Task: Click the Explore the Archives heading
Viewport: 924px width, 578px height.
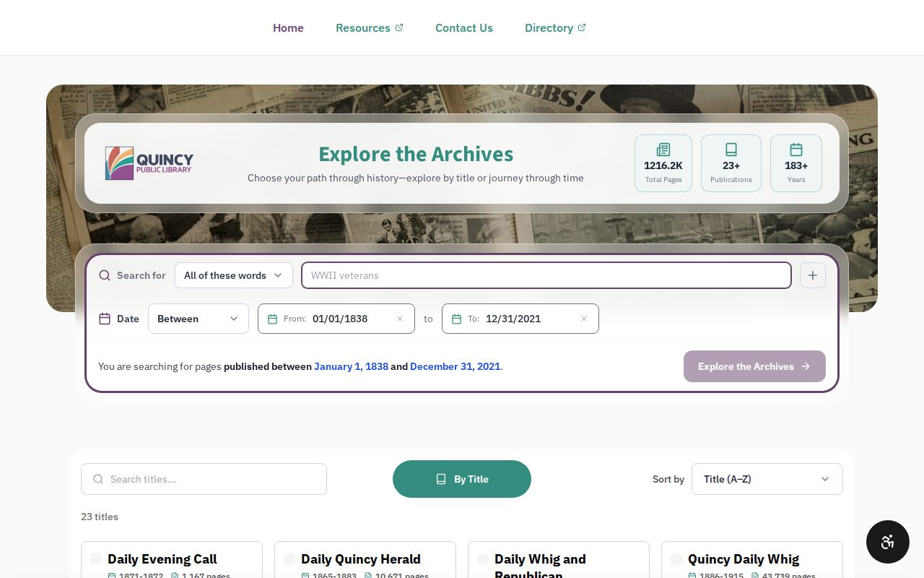Action: point(416,154)
